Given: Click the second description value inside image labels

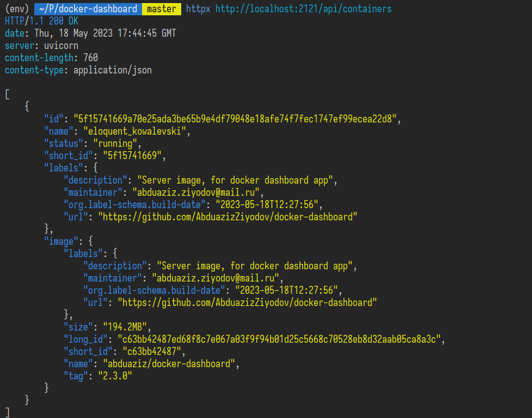Looking at the screenshot, I should click(x=255, y=266).
